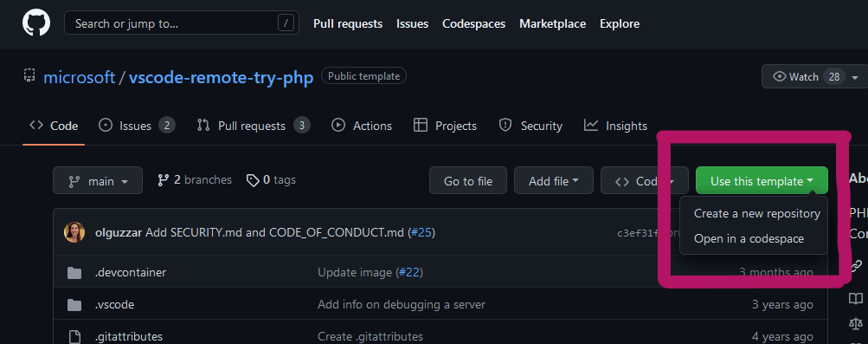
Task: Open the main branch selector dropdown
Action: tap(98, 180)
